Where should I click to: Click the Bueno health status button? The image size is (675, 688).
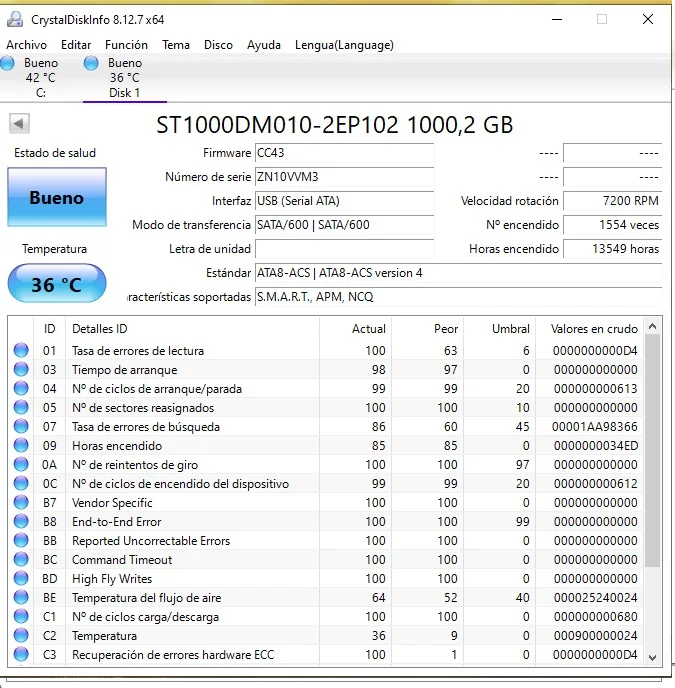[x=57, y=197]
